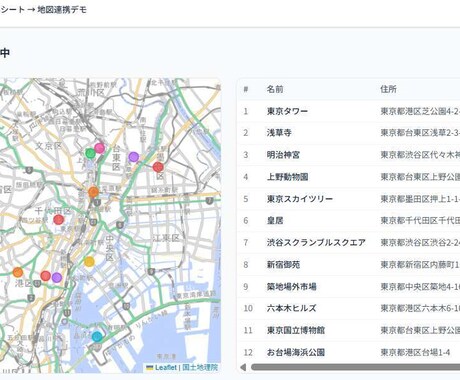Select 東京国立博物館 in the table

click(x=295, y=330)
